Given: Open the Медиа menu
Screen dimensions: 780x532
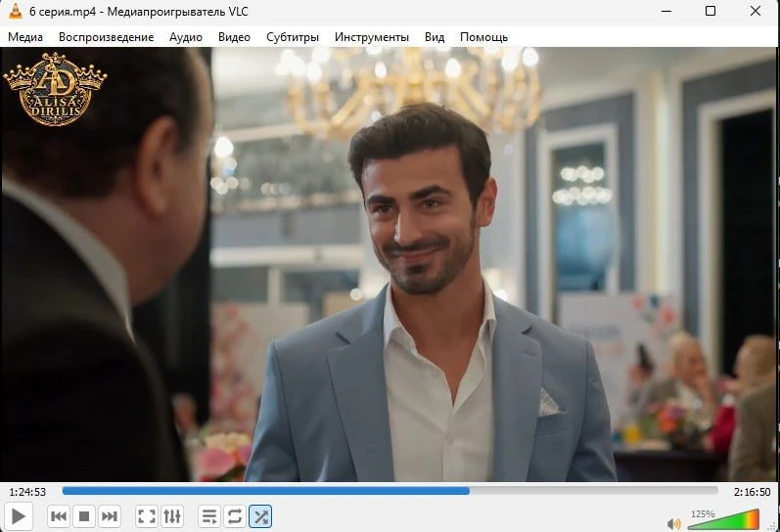Looking at the screenshot, I should click(25, 37).
